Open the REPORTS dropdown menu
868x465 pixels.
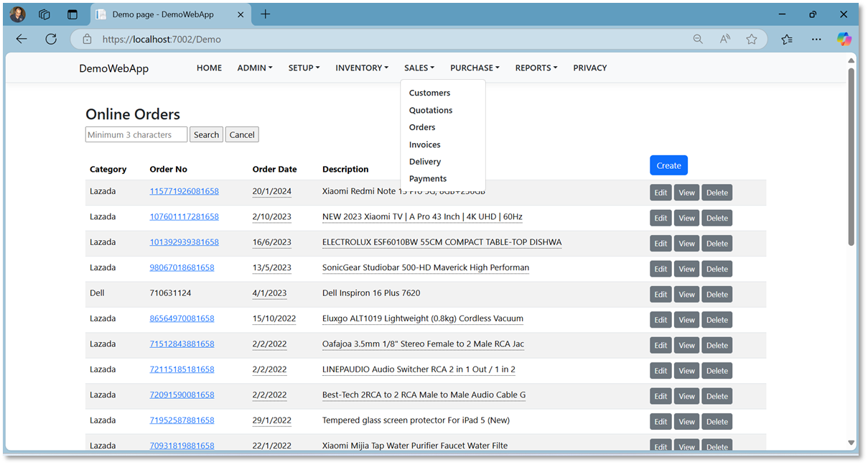click(536, 68)
